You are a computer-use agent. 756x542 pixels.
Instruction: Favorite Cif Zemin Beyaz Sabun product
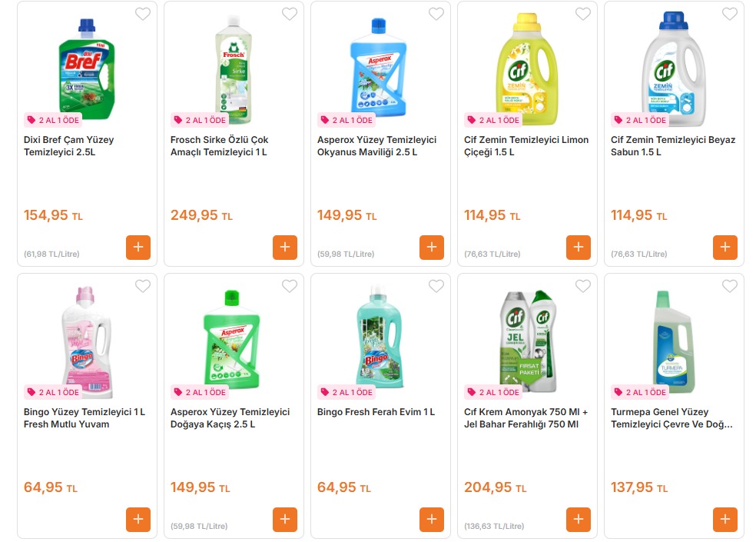[x=730, y=14]
